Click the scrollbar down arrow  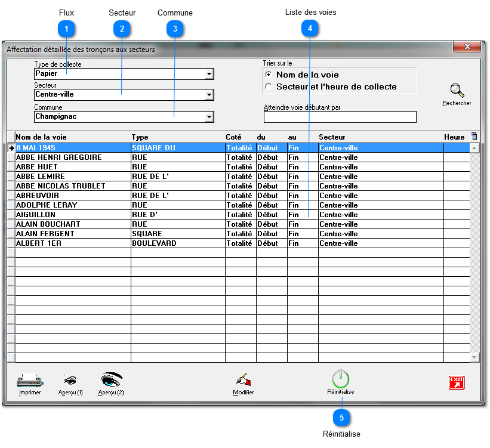point(474,357)
